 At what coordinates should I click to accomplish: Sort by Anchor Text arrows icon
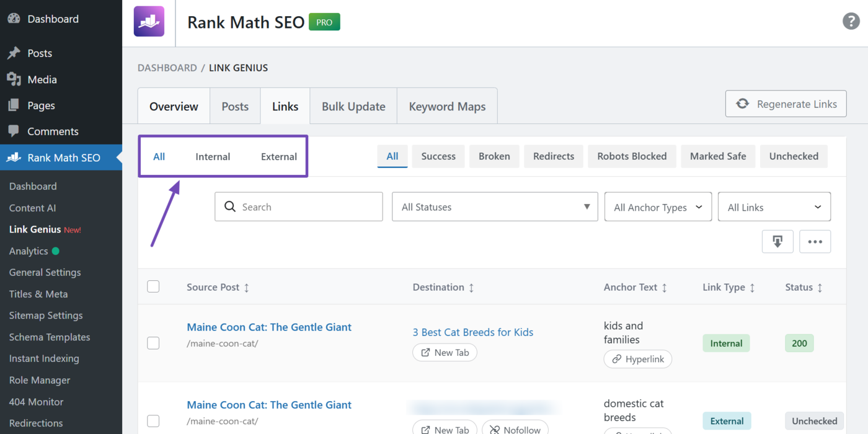click(665, 288)
